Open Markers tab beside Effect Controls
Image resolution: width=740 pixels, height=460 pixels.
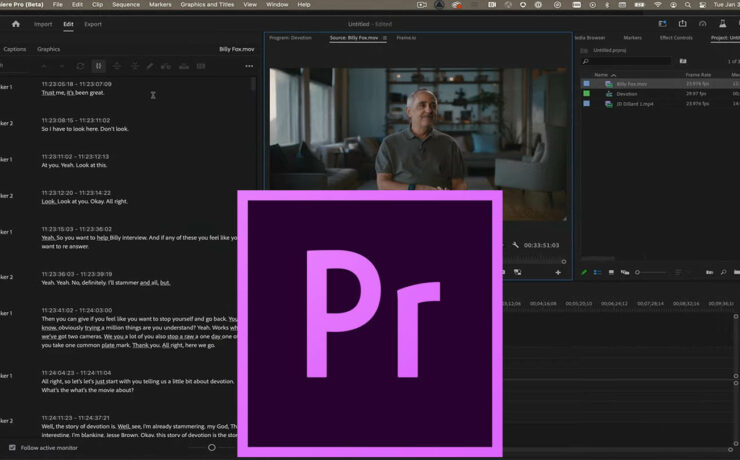coord(632,38)
